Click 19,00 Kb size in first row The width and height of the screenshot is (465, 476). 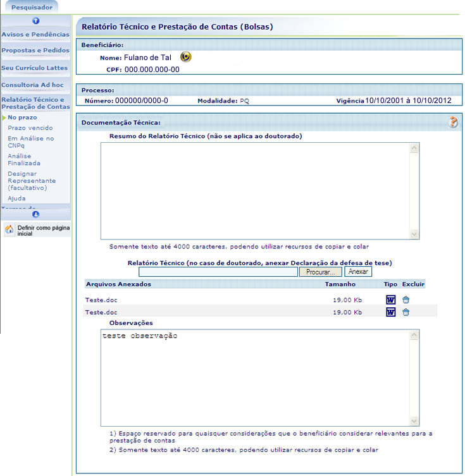coord(347,300)
